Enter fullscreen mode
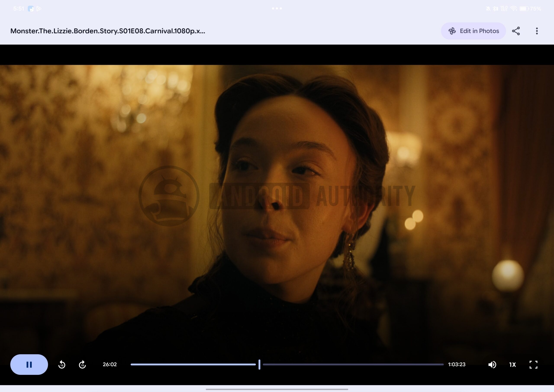Image resolution: width=554 pixels, height=392 pixels. click(533, 365)
